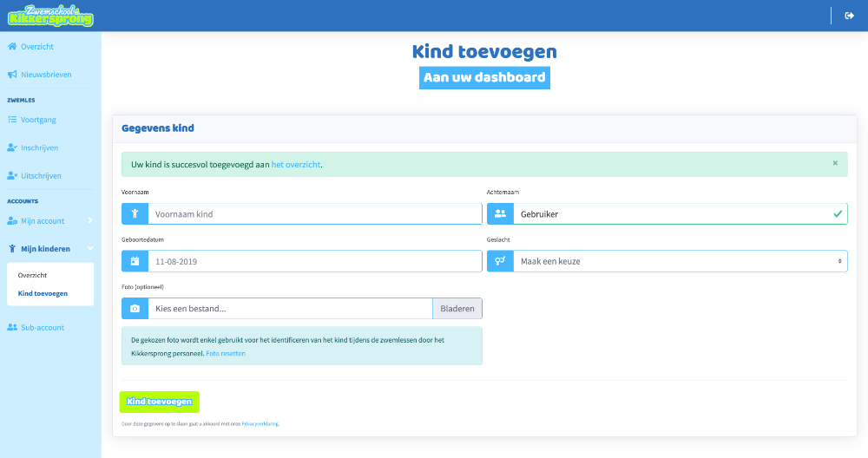This screenshot has width=868, height=458.
Task: Click the gender icon beside Geslacht dropdown
Action: 500,261
